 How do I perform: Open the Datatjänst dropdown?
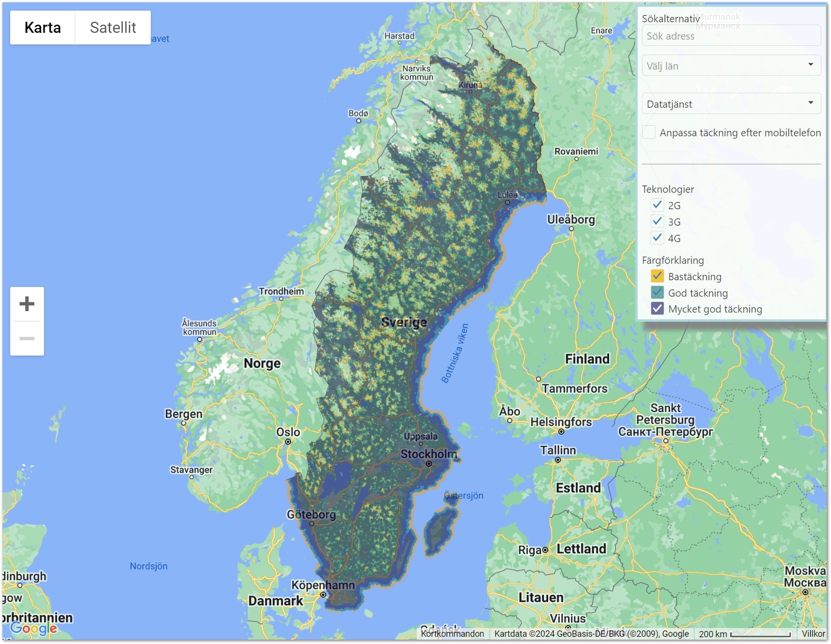(x=731, y=104)
